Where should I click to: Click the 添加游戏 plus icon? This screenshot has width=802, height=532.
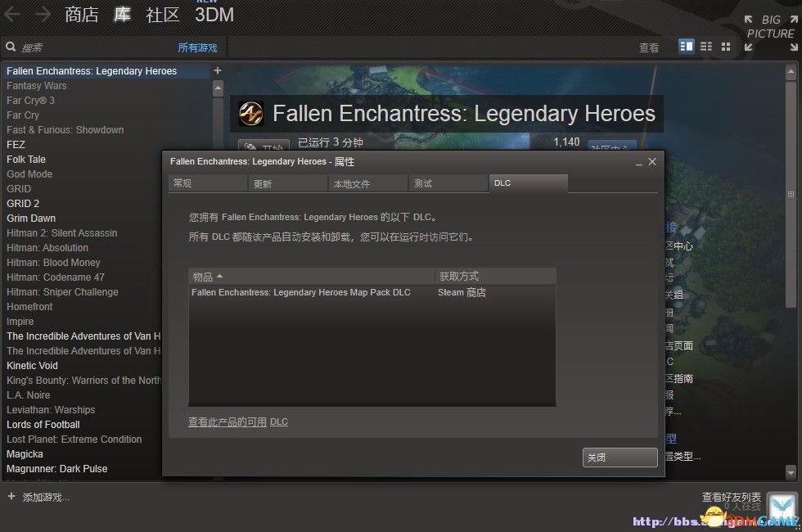11,496
